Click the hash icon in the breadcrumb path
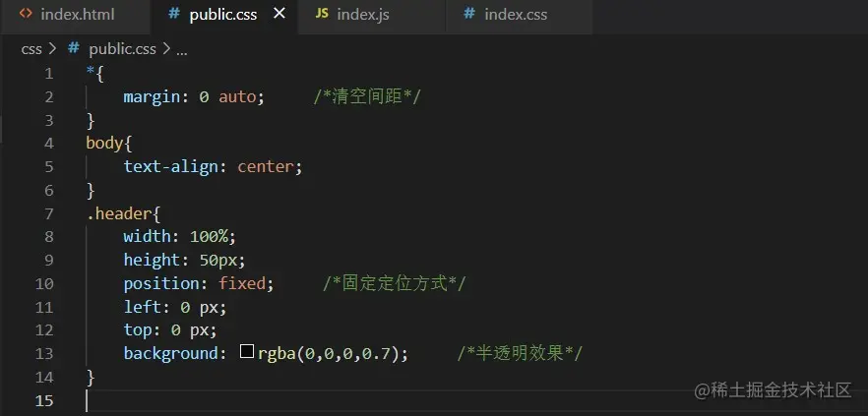Viewport: 868px width, 416px height. point(73,48)
